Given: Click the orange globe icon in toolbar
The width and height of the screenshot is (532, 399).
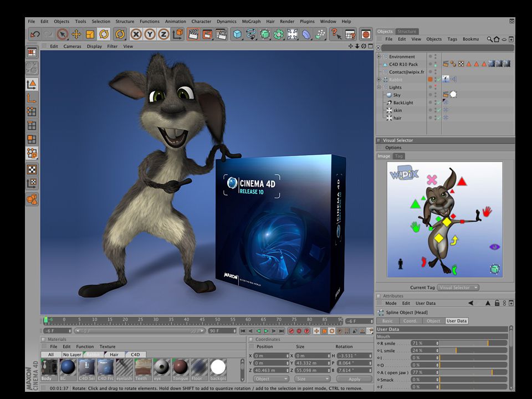Looking at the screenshot, I should click(365, 34).
